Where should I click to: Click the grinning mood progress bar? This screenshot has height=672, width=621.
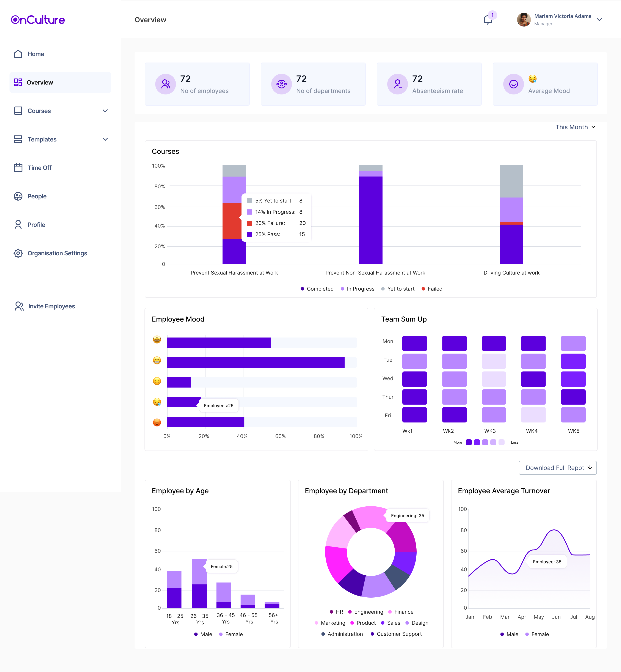click(256, 362)
